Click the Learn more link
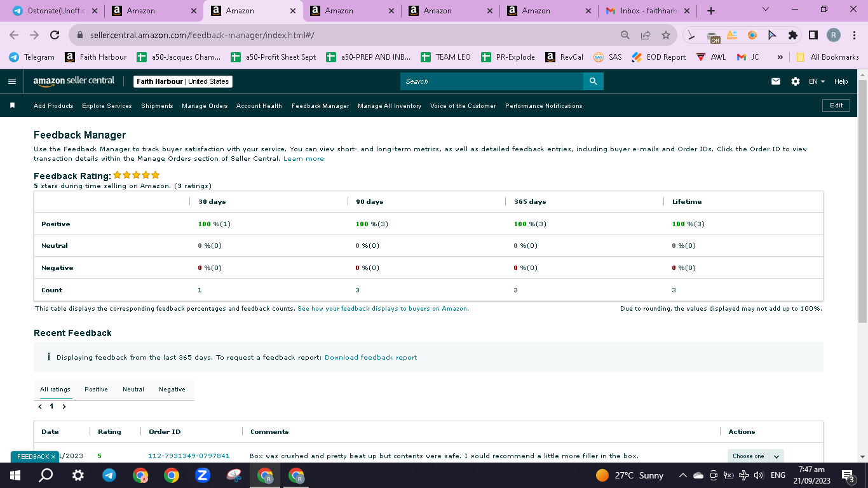 pyautogui.click(x=304, y=159)
